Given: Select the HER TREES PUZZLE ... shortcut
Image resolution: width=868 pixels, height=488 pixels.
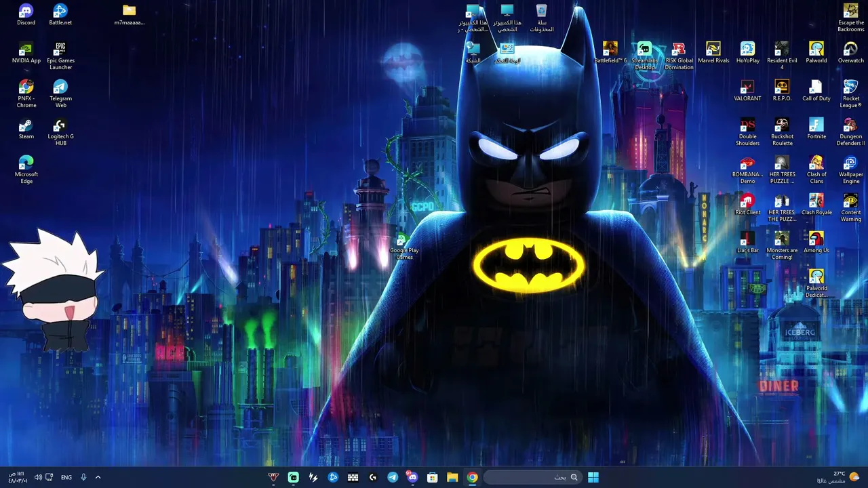Looking at the screenshot, I should click(x=782, y=169).
